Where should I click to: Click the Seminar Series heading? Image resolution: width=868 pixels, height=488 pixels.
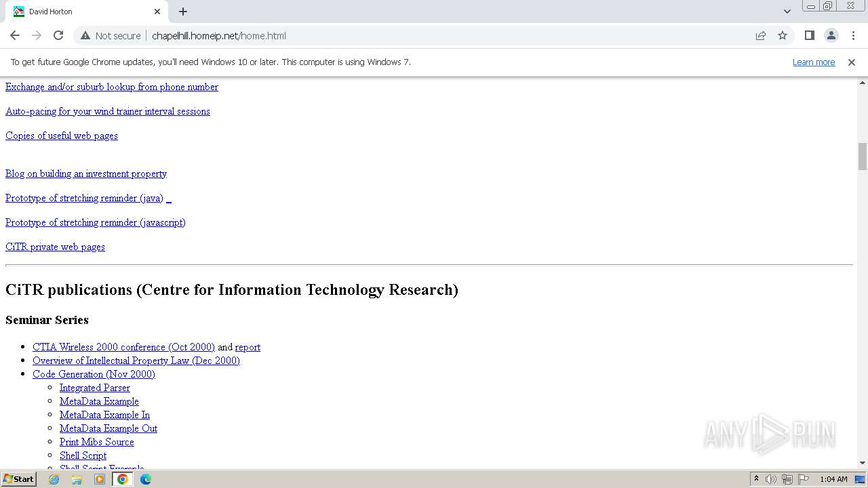tap(47, 320)
